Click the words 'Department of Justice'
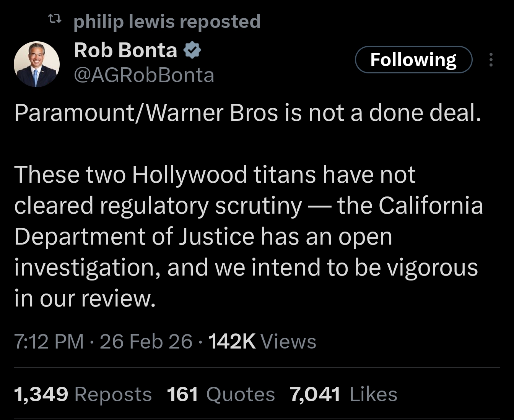Image resolution: width=514 pixels, height=420 pixels. pyautogui.click(x=134, y=237)
